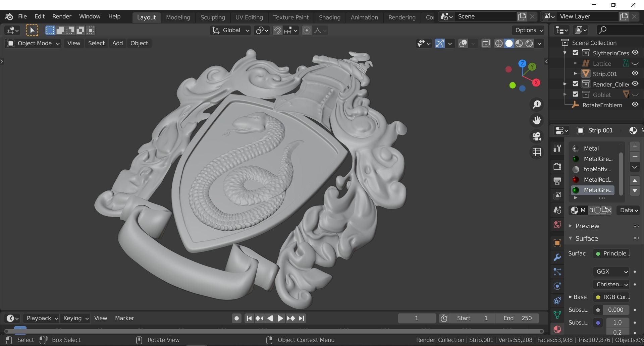This screenshot has height=346, width=644.
Task: Expand the Preview panel
Action: pos(587,226)
